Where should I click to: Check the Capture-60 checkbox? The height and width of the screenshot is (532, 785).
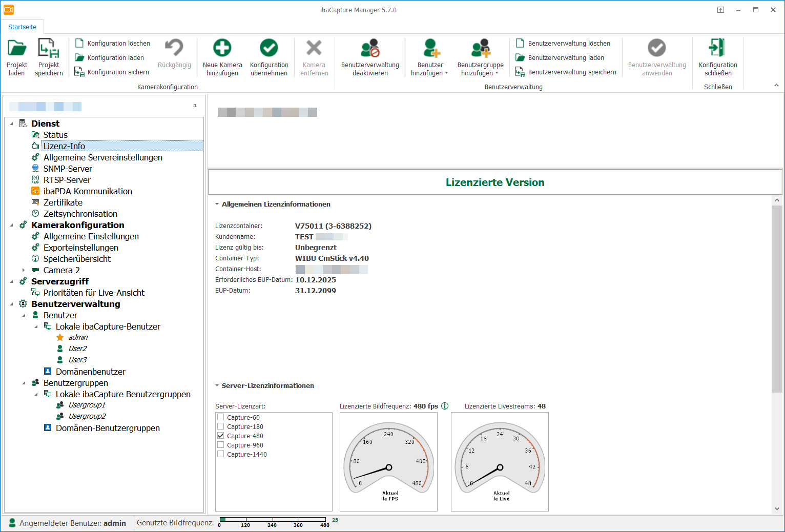pos(221,417)
